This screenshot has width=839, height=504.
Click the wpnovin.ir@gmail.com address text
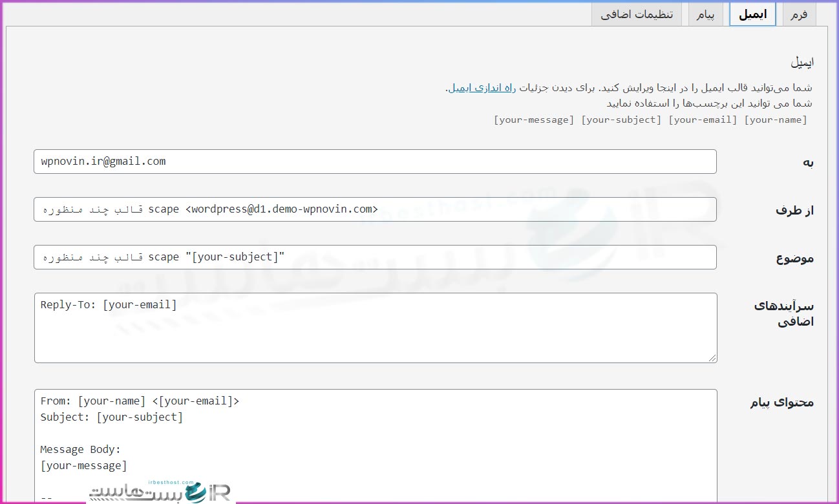coord(102,161)
